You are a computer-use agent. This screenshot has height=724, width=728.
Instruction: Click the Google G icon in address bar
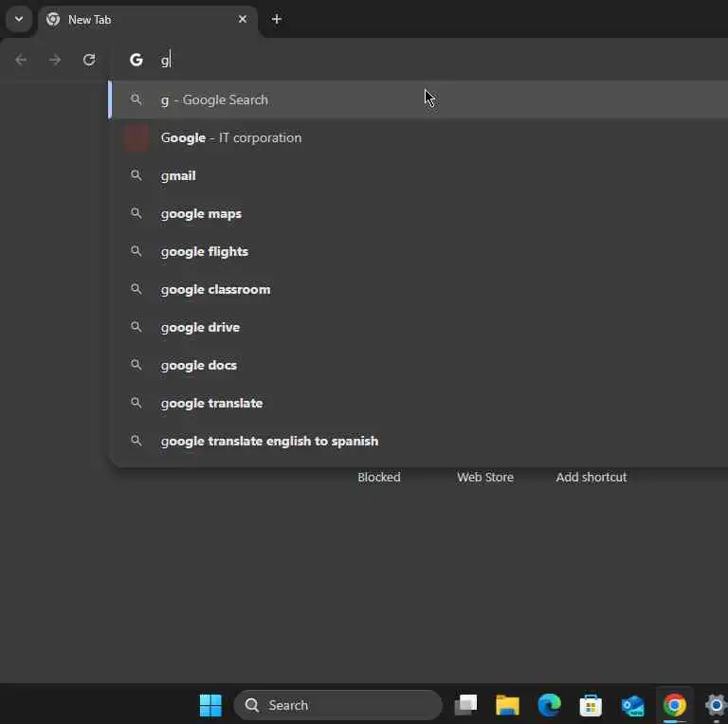point(136,60)
